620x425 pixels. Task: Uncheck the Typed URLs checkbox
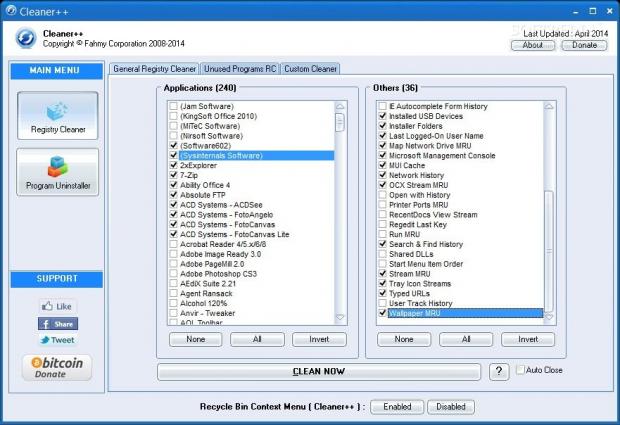382,293
